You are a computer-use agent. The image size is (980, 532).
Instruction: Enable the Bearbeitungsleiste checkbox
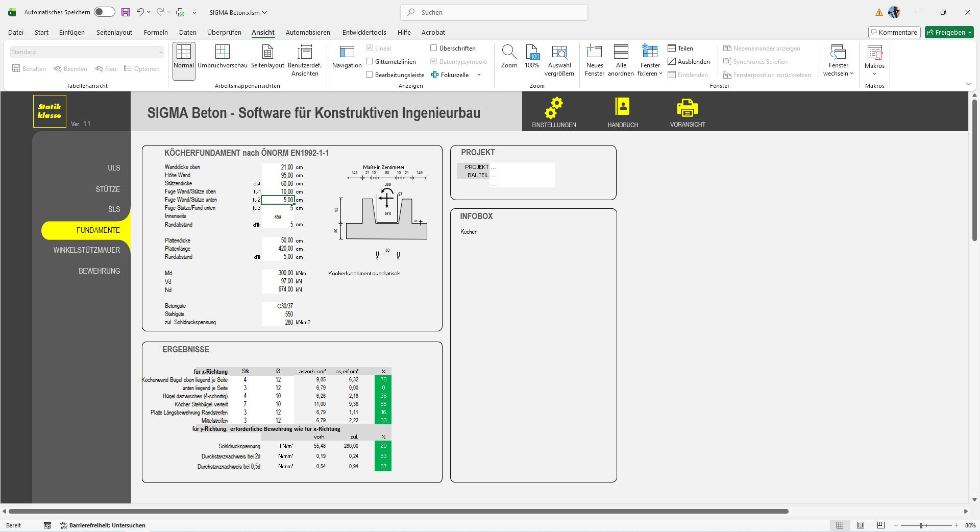370,75
